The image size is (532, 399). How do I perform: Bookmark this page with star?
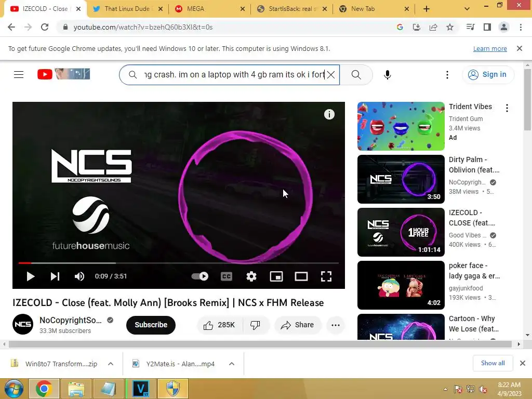(x=450, y=27)
